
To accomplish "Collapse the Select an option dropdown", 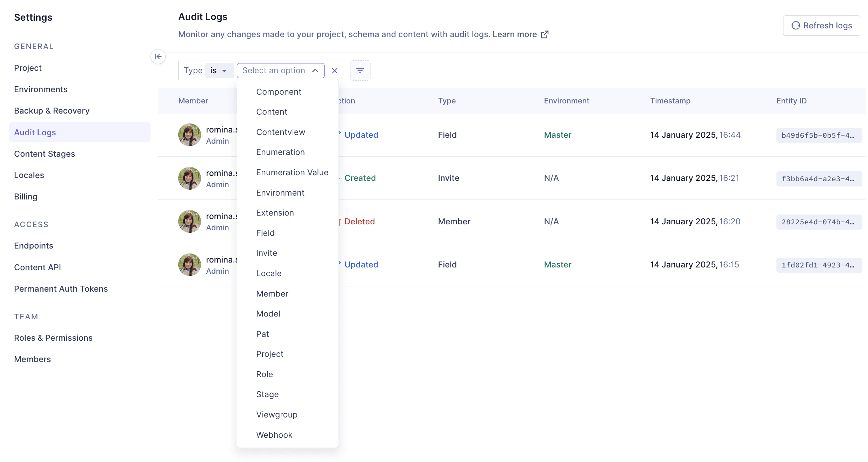I will click(315, 70).
